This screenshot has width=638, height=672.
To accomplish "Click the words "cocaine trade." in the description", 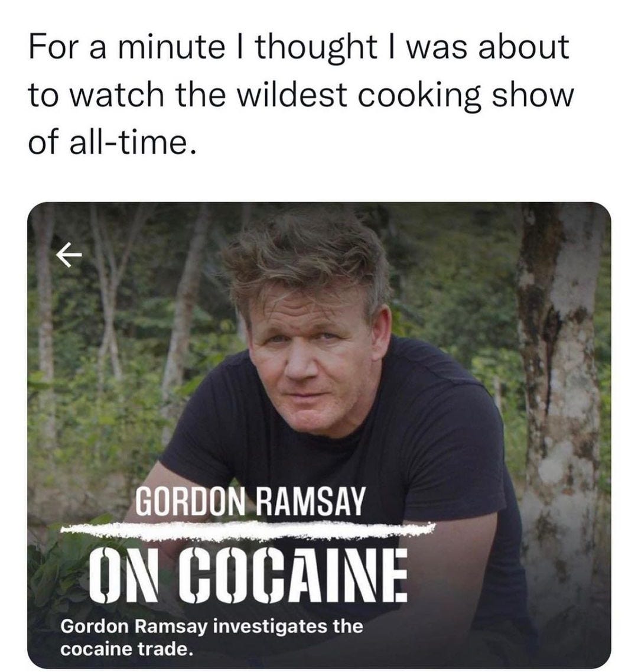I will [x=126, y=650].
